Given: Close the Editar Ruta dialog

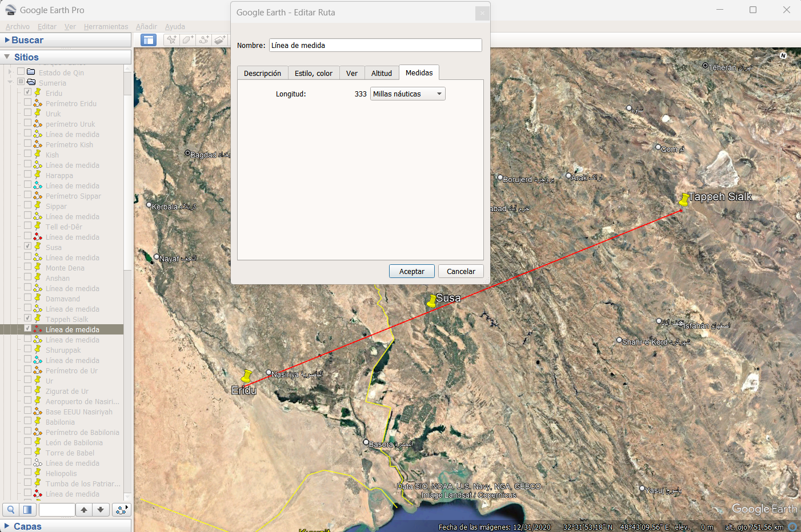Looking at the screenshot, I should [482, 13].
